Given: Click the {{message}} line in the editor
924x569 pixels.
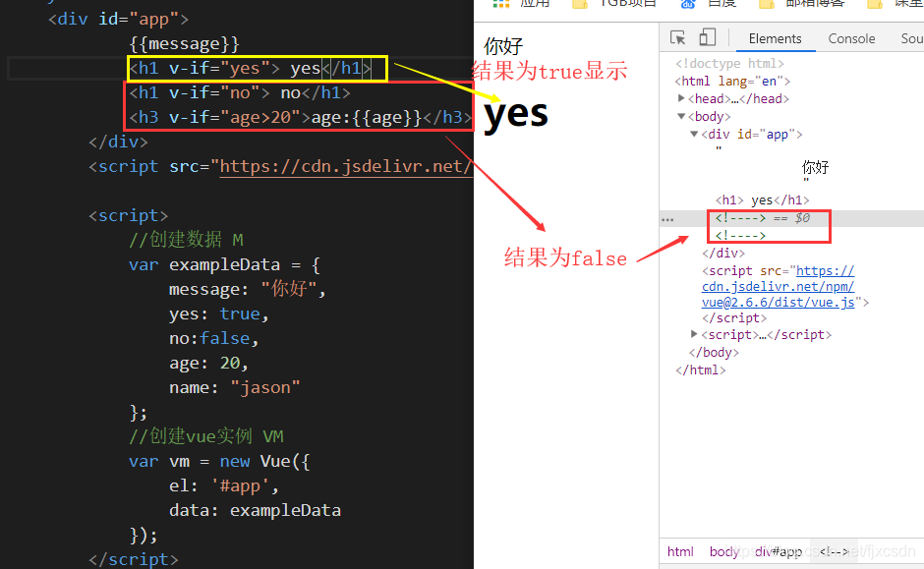Looking at the screenshot, I should coord(184,43).
